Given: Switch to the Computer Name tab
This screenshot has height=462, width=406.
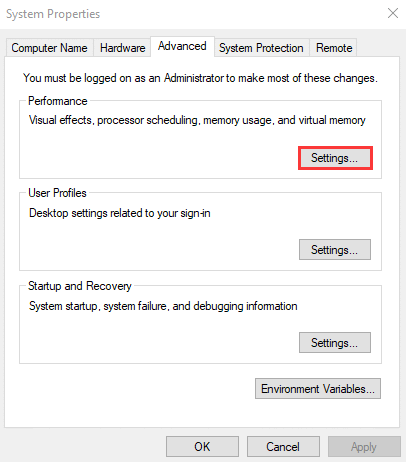Looking at the screenshot, I should pos(49,48).
